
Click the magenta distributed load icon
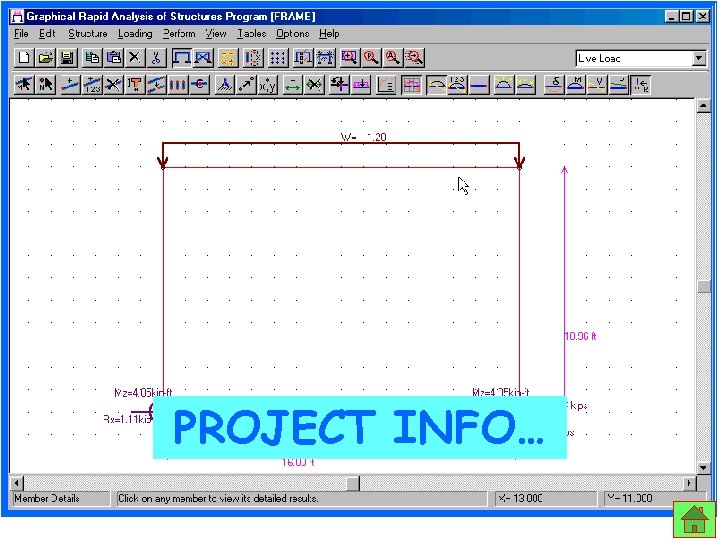point(361,85)
